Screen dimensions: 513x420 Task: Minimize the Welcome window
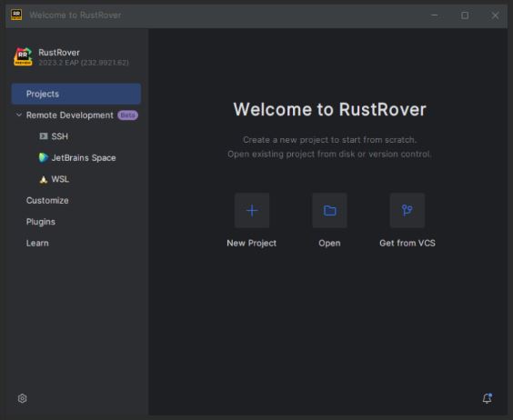(x=435, y=15)
